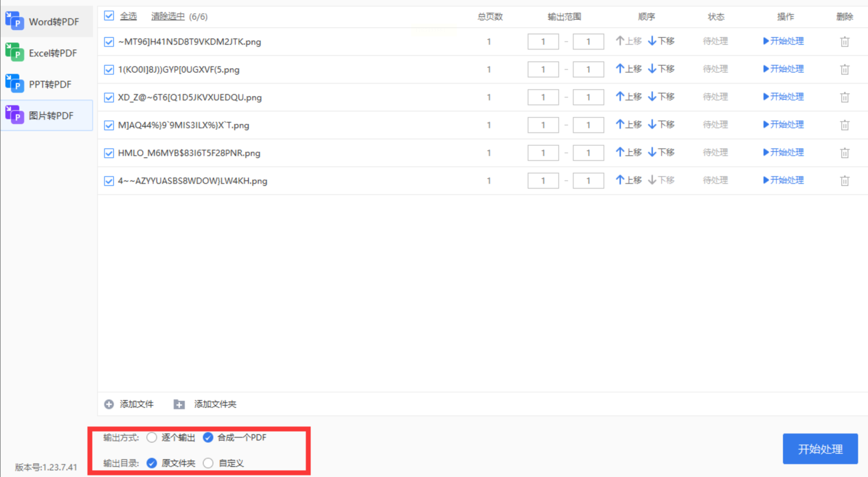Move 4~~AZYYUASBS8WDOW}LW4KH.png up with arrow
Screen dimensions: 868x477
tap(620, 180)
